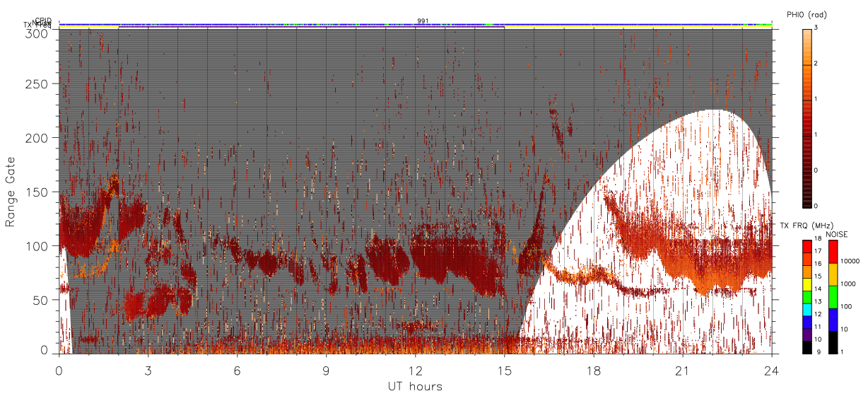Click the '6' tick on the UT hours axis
The width and height of the screenshot is (868, 401).
tap(237, 370)
